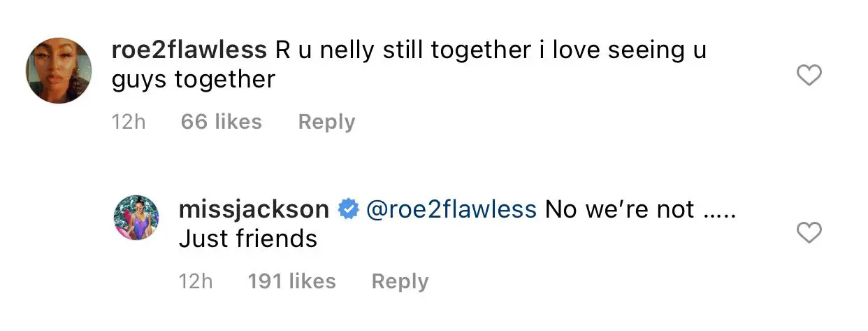Click the 12h timestamp beside 191 likes
Viewport: 868px width, 331px height.
196,281
